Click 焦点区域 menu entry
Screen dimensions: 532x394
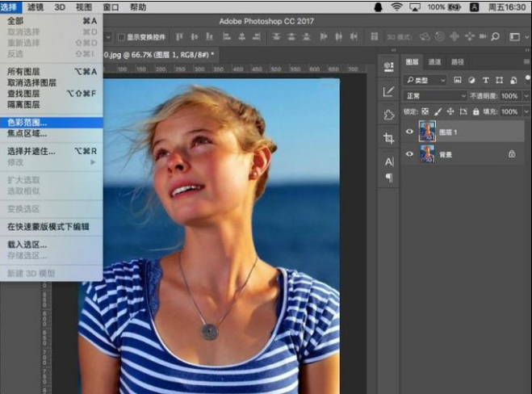coord(27,134)
